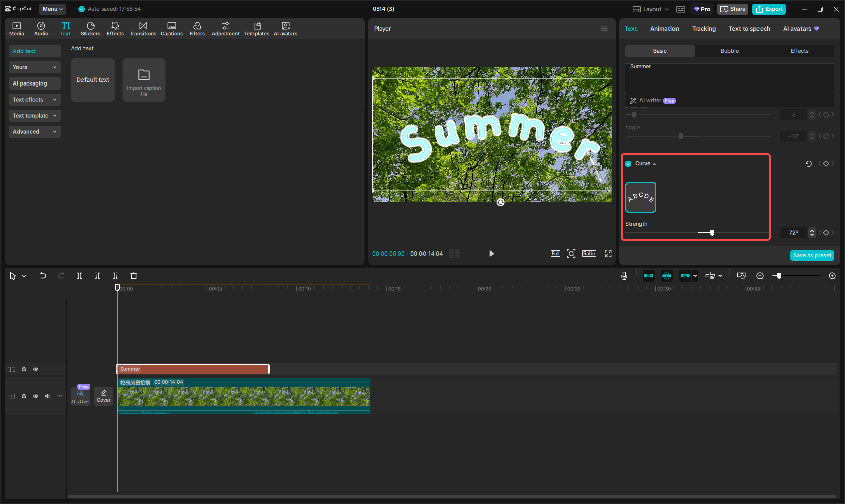Select the Transitions tool
The width and height of the screenshot is (845, 504).
coord(143,28)
